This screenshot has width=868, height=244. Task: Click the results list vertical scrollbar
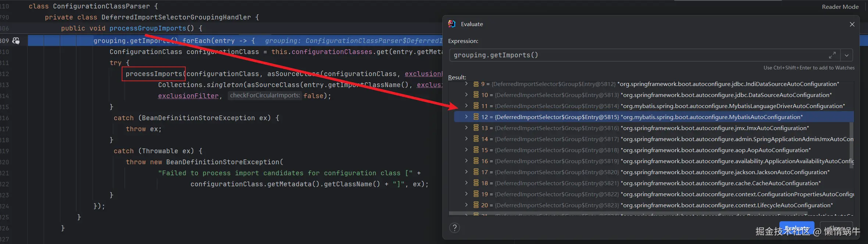click(x=851, y=145)
